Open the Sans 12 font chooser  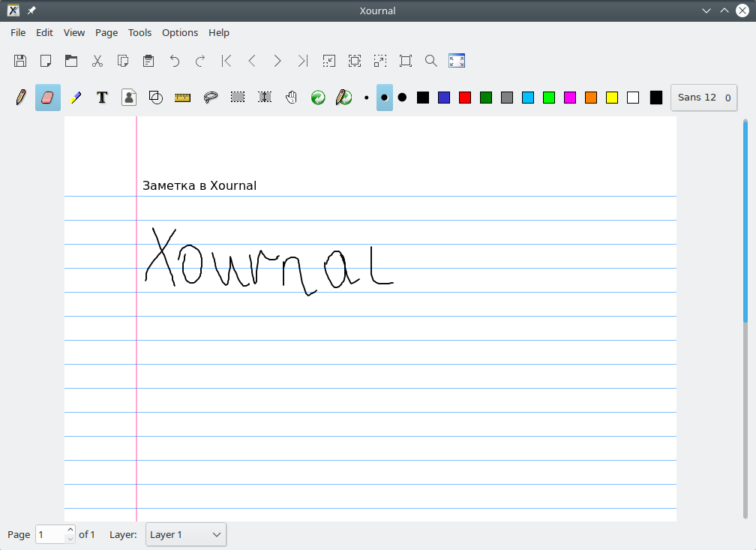tap(703, 98)
